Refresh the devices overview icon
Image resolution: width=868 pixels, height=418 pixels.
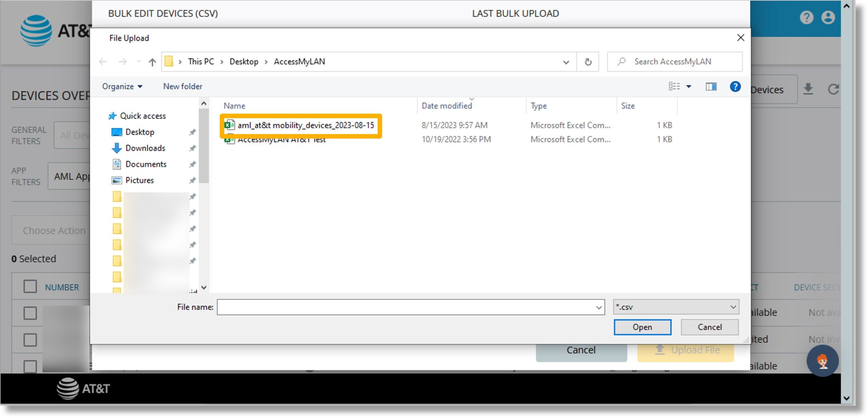pyautogui.click(x=833, y=89)
